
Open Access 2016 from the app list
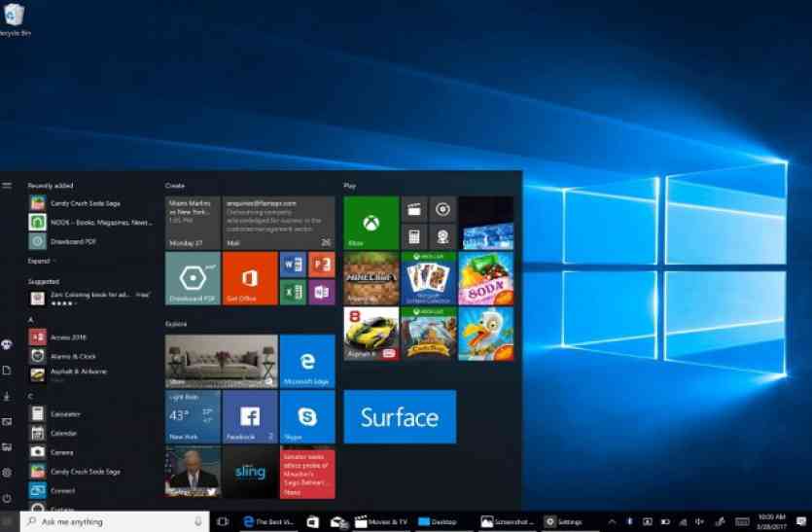90,337
